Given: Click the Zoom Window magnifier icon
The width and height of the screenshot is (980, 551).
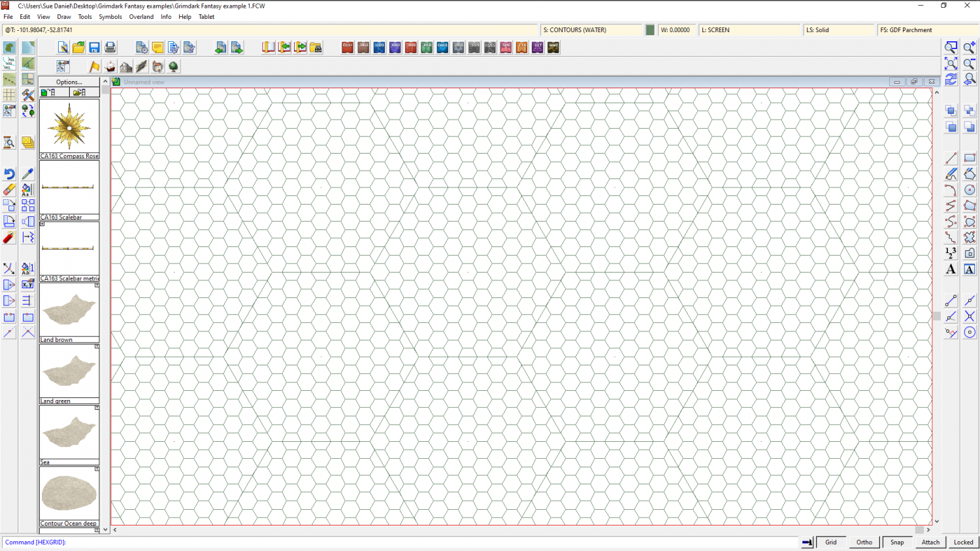Looking at the screenshot, I should pos(951,48).
